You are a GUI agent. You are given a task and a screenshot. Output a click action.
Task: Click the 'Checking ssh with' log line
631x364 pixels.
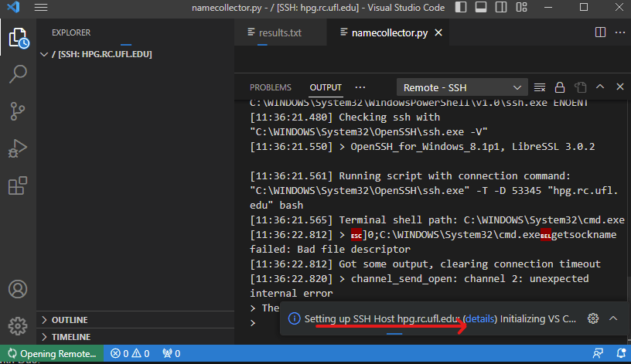pos(345,117)
